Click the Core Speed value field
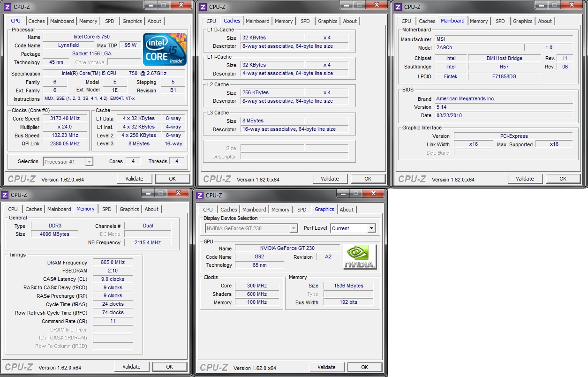 click(65, 119)
